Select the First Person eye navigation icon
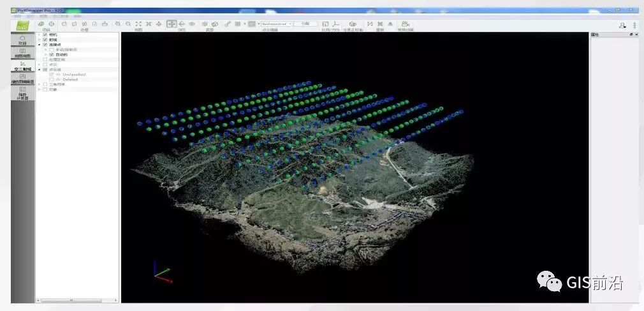 tap(192, 24)
